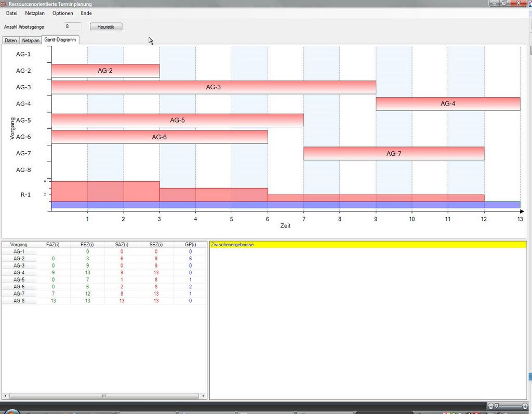Open the Optionen menu
Screen dimensions: 532x414
pyautogui.click(x=62, y=13)
